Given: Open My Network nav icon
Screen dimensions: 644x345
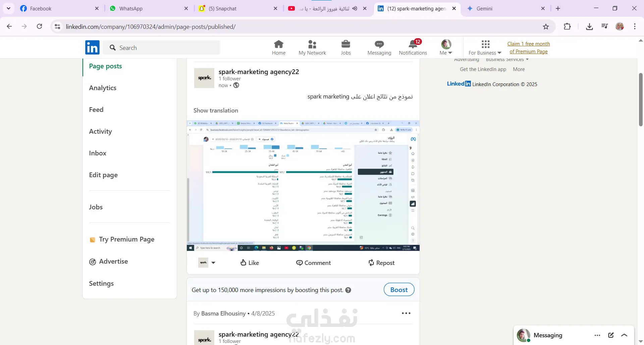Looking at the screenshot, I should tap(312, 48).
